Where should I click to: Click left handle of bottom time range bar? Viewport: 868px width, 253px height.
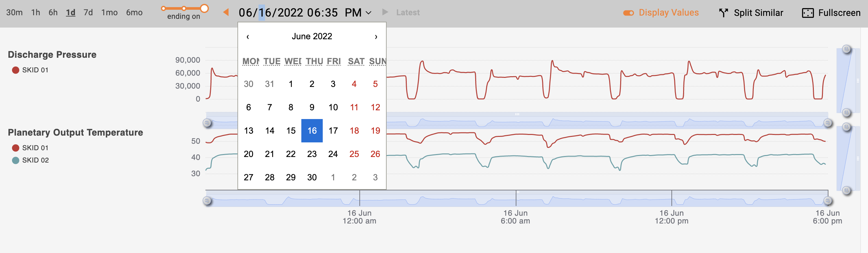[x=207, y=201]
